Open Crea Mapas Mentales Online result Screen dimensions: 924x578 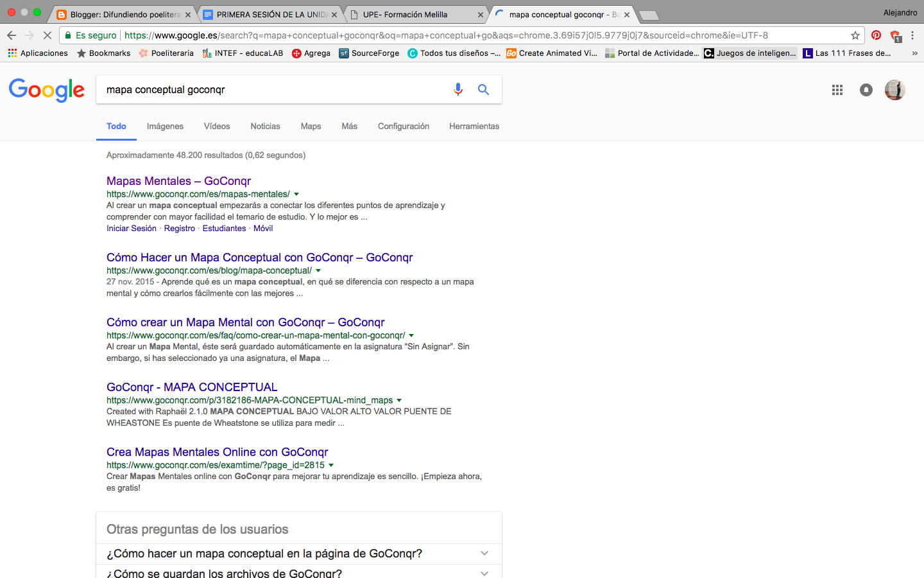tap(217, 452)
